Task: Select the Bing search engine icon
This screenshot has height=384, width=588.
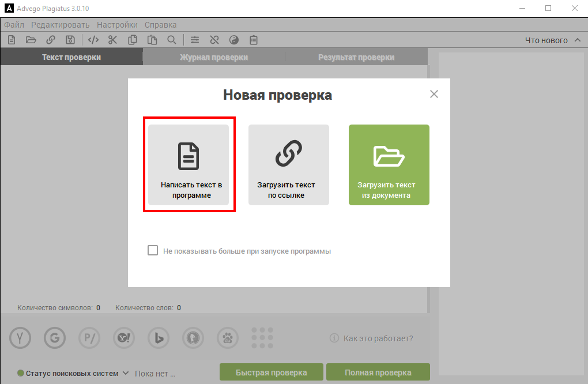Action: [159, 338]
